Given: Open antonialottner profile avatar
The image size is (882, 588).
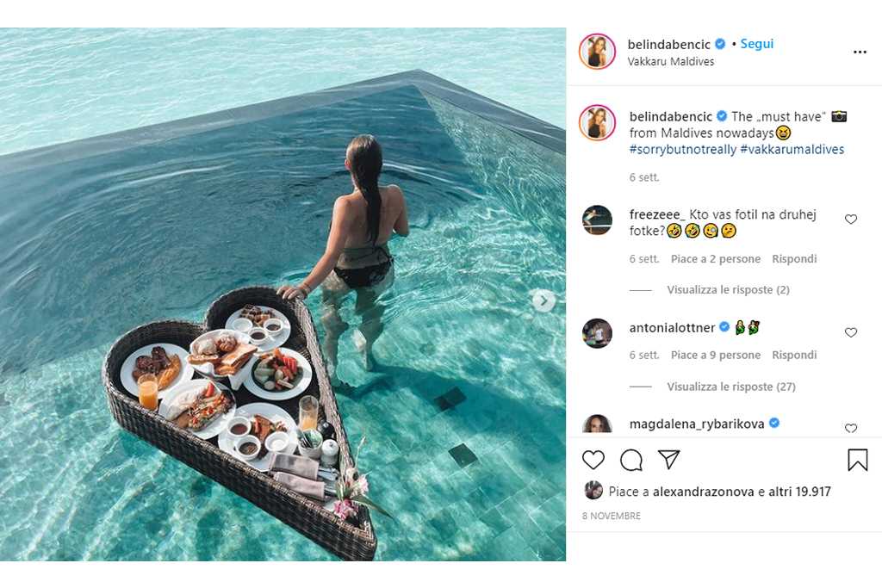Looking at the screenshot, I should (597, 333).
